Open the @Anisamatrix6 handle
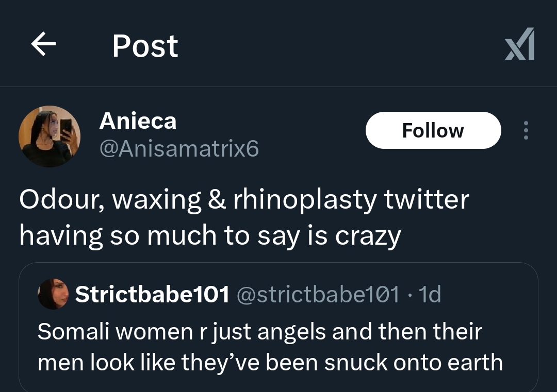 (178, 149)
